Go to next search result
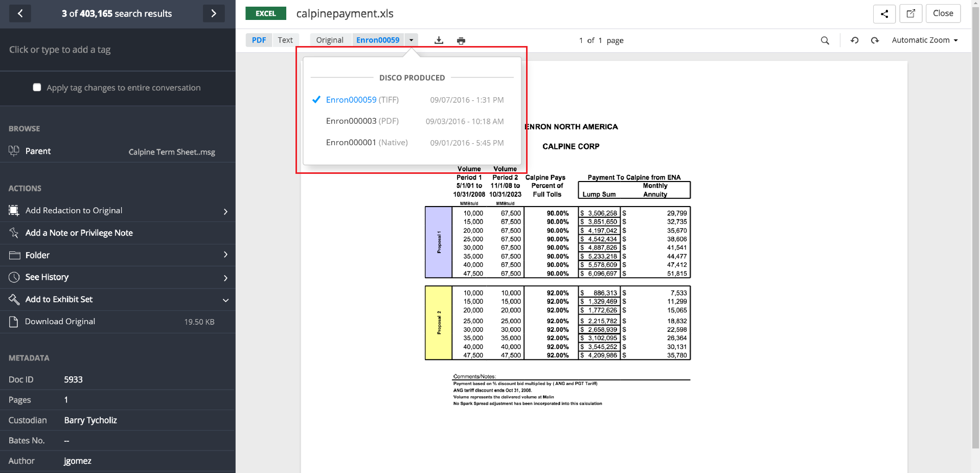The width and height of the screenshot is (980, 473). pyautogui.click(x=214, y=13)
